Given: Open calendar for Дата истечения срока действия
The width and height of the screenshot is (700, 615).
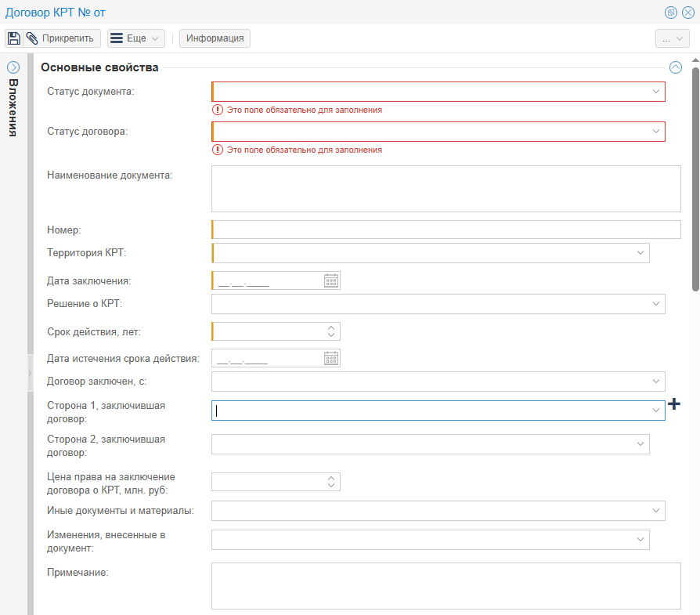Looking at the screenshot, I should pyautogui.click(x=331, y=358).
